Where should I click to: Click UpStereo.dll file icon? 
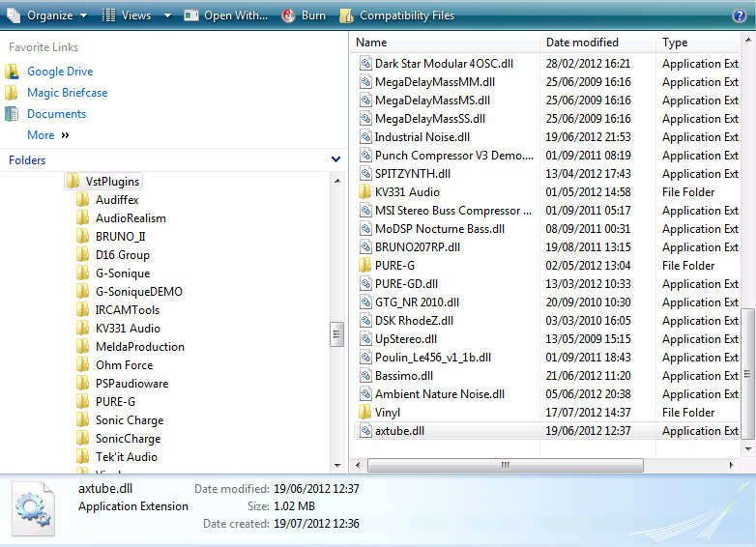click(x=366, y=338)
